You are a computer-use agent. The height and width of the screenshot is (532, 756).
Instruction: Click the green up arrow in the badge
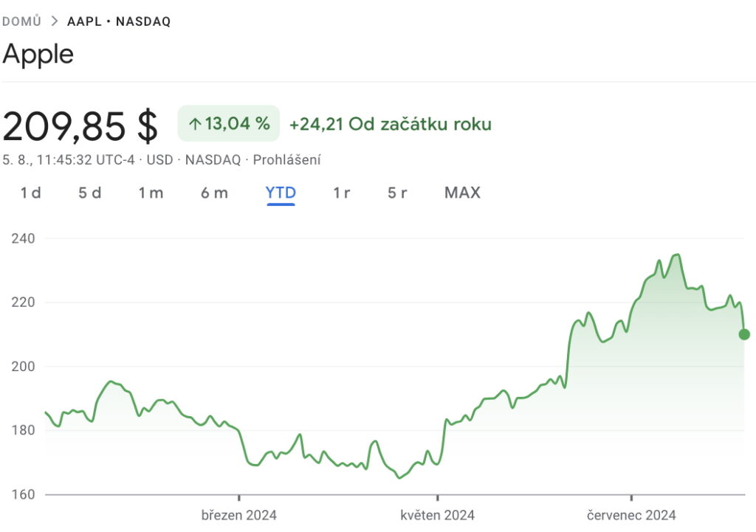[x=194, y=124]
